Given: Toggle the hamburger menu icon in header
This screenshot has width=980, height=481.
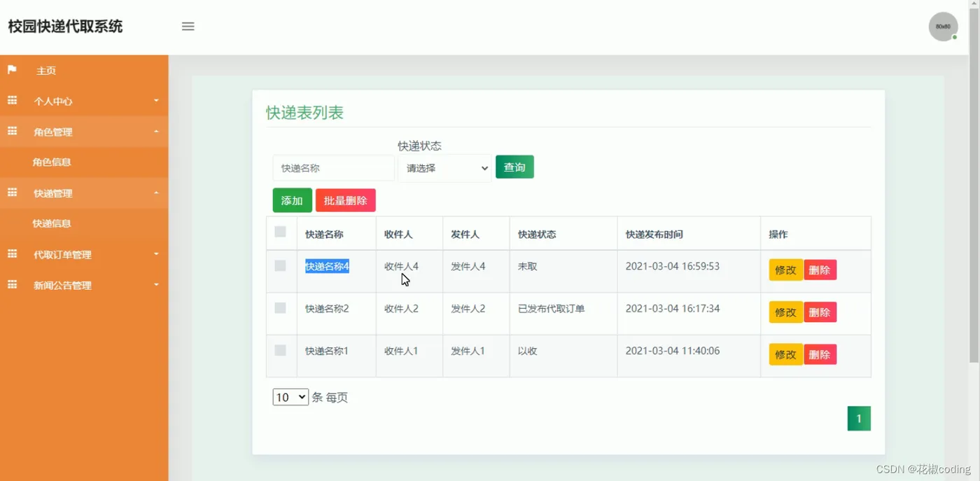Looking at the screenshot, I should [188, 27].
